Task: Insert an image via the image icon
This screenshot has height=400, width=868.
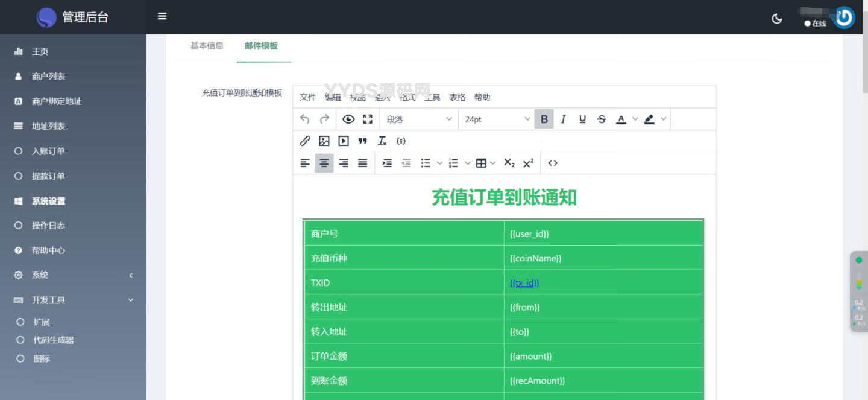Action: pos(324,141)
